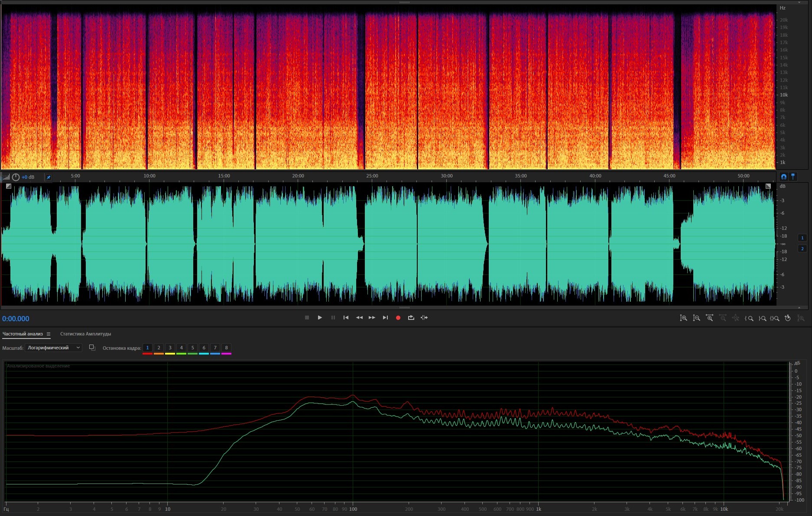Toggle channel 2 enable button

tap(802, 248)
